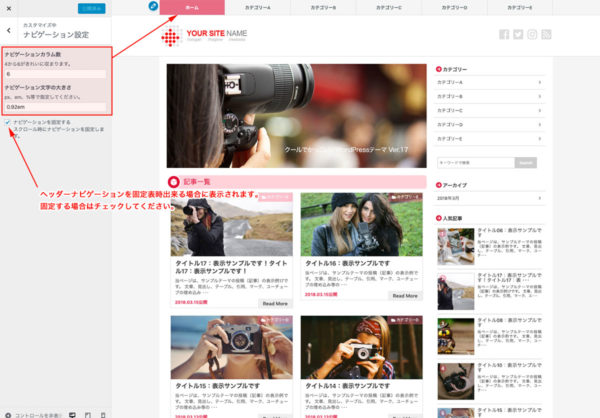Open the タイトル14 post thumbnail
The height and width of the screenshot is (418, 600).
[x=362, y=347]
